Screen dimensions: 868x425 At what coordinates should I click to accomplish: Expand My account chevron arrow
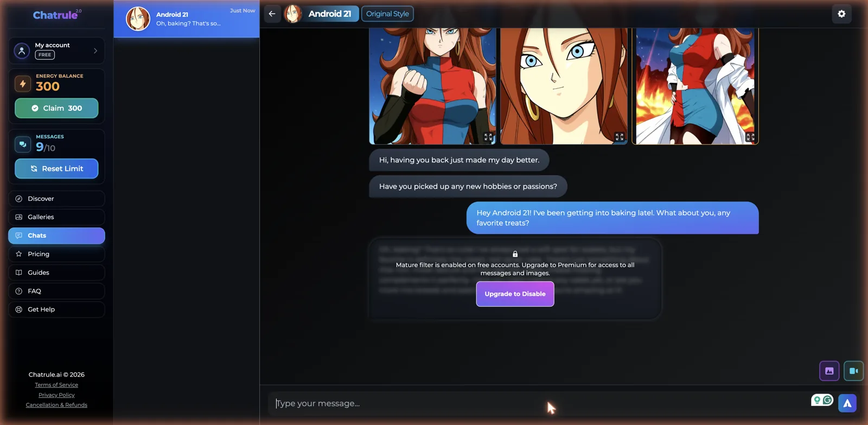[95, 50]
